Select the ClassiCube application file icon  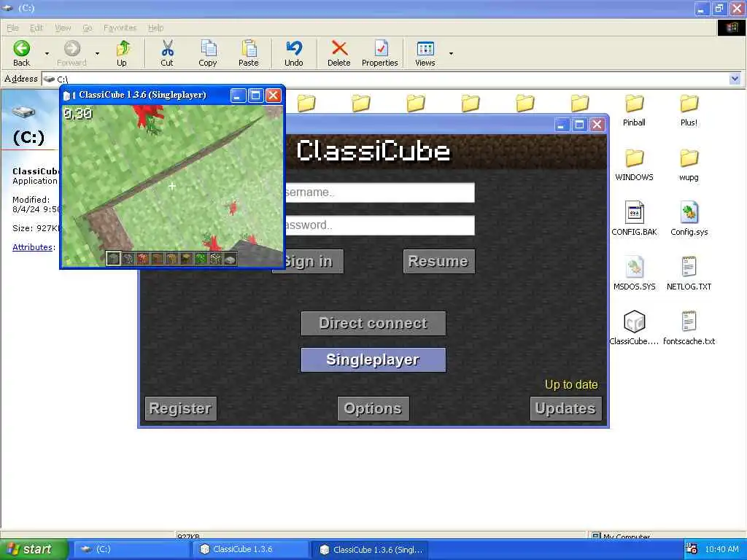634,322
